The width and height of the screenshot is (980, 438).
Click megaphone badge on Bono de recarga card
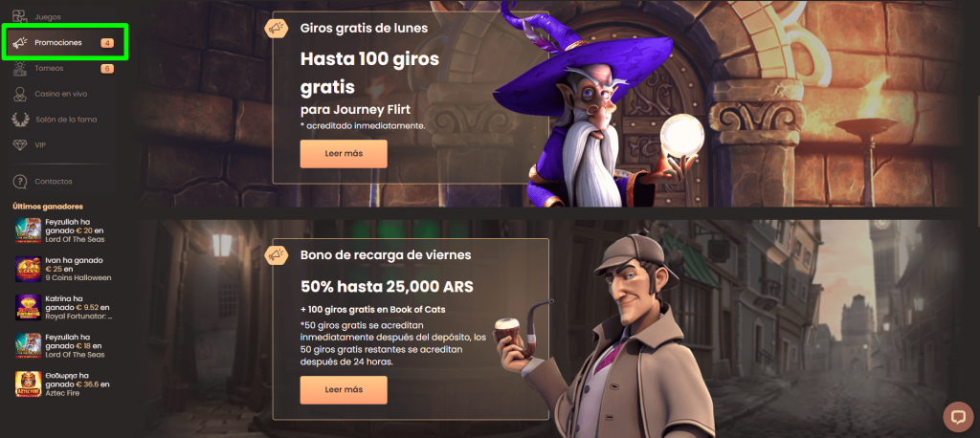pyautogui.click(x=276, y=254)
